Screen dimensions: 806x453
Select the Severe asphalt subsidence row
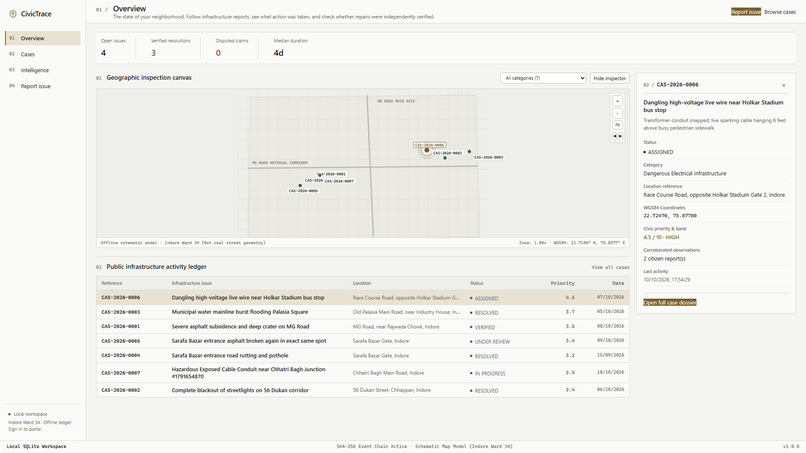tap(362, 326)
